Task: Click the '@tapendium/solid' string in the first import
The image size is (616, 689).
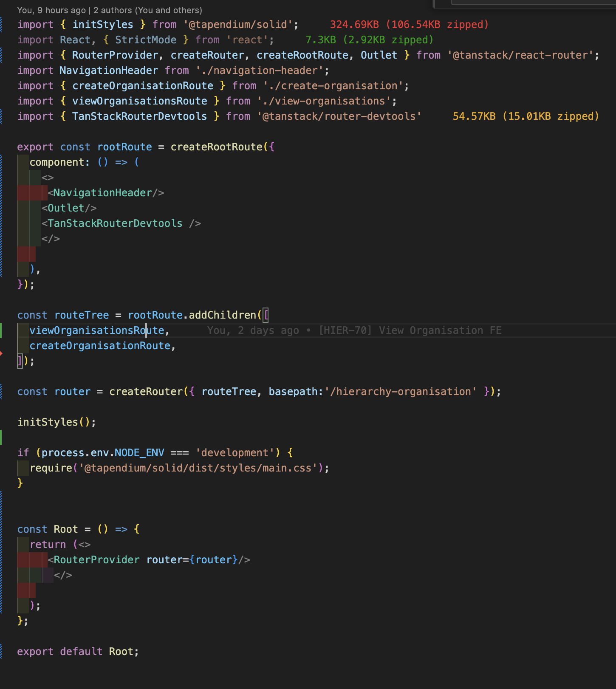Action: tap(238, 25)
